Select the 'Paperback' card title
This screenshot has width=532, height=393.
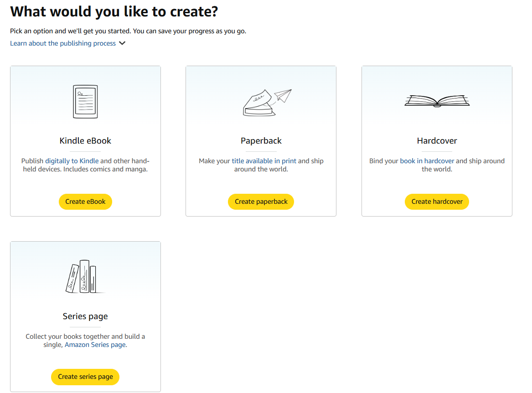point(261,140)
